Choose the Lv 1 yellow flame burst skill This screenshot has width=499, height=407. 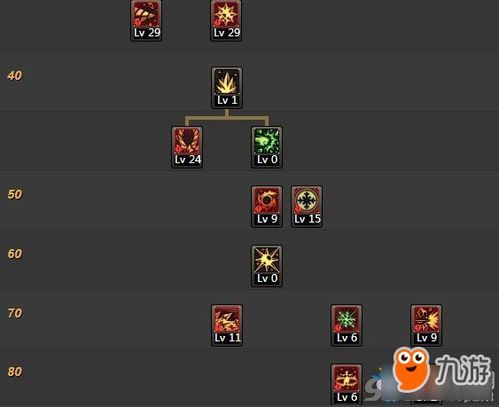(x=227, y=88)
